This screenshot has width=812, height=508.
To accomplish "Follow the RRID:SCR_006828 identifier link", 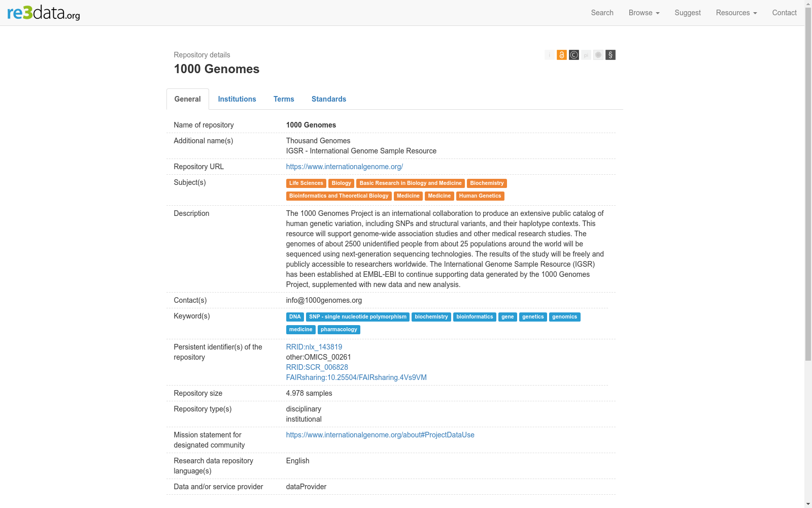I will pos(317,367).
